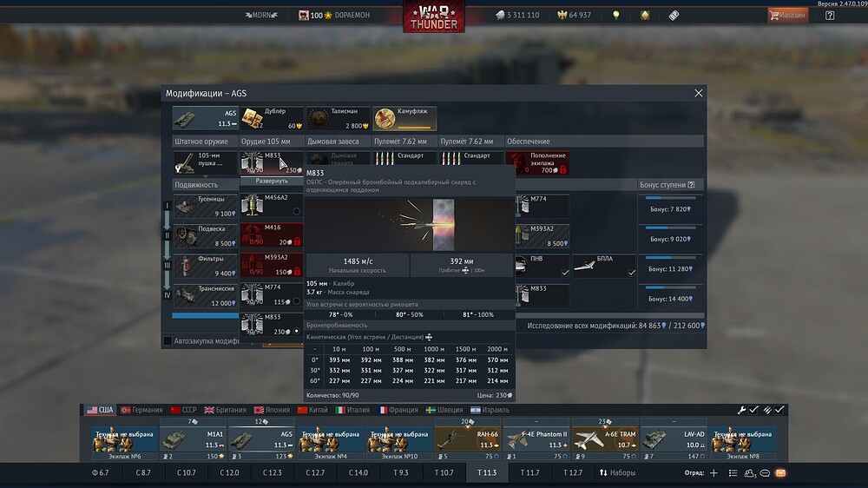Open the M833 selected shell slot
Image resolution: width=868 pixels, height=488 pixels.
pos(272,163)
